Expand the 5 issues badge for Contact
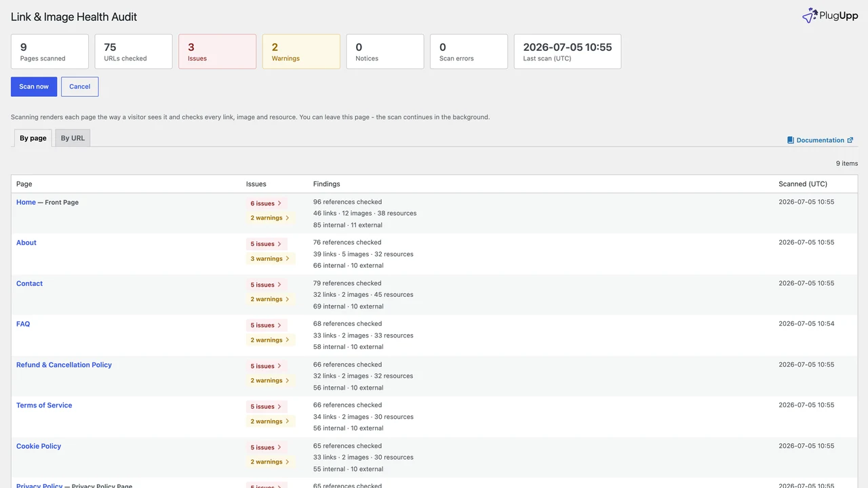Screen dimensions: 868x488 click(267, 285)
